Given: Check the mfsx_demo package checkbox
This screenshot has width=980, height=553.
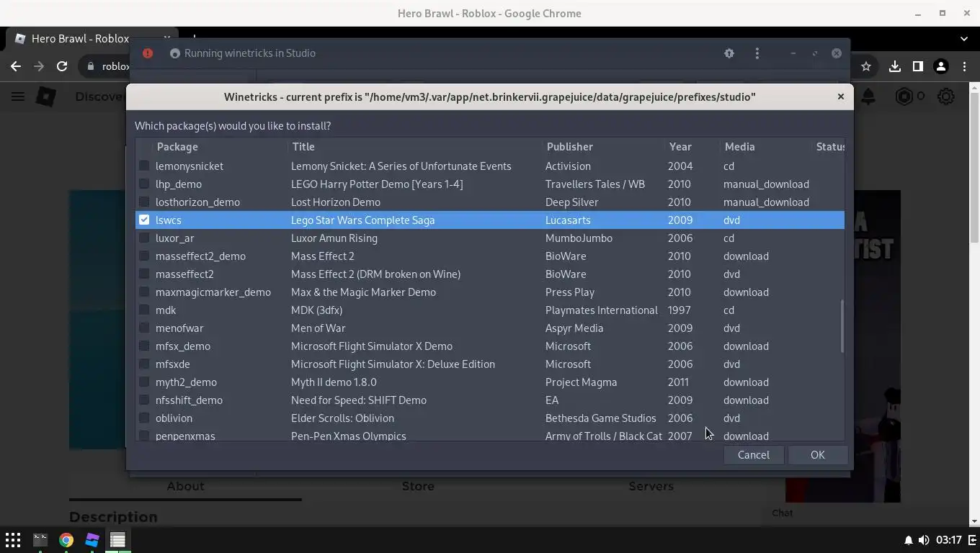Looking at the screenshot, I should tap(144, 346).
